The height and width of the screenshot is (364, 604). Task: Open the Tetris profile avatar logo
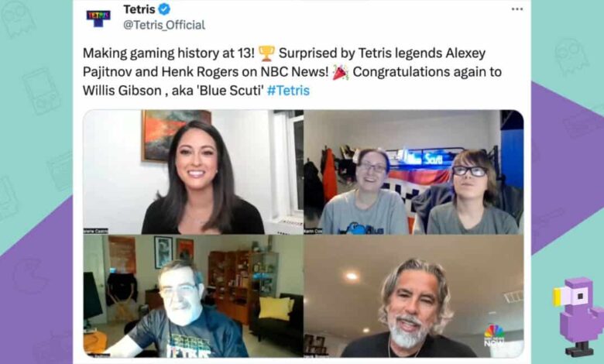(x=98, y=18)
